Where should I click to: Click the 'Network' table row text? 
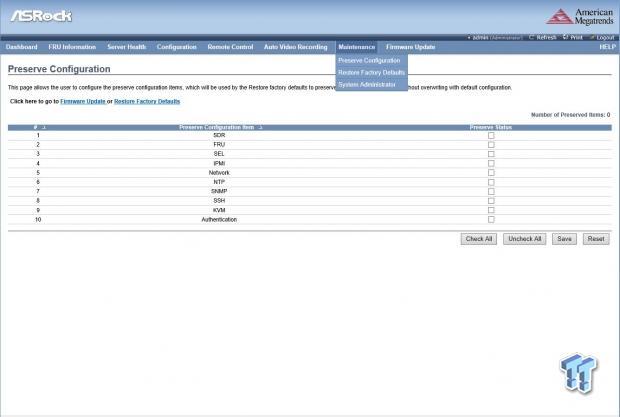tap(219, 173)
